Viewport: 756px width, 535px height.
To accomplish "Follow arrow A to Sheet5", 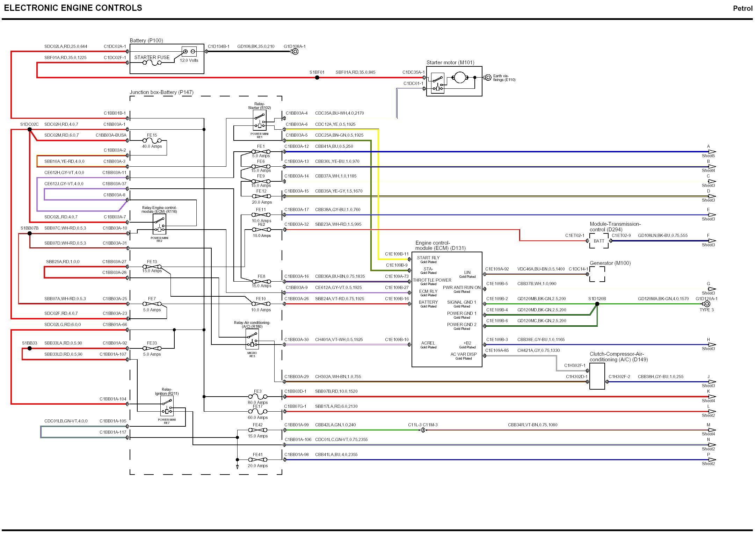I will (711, 152).
